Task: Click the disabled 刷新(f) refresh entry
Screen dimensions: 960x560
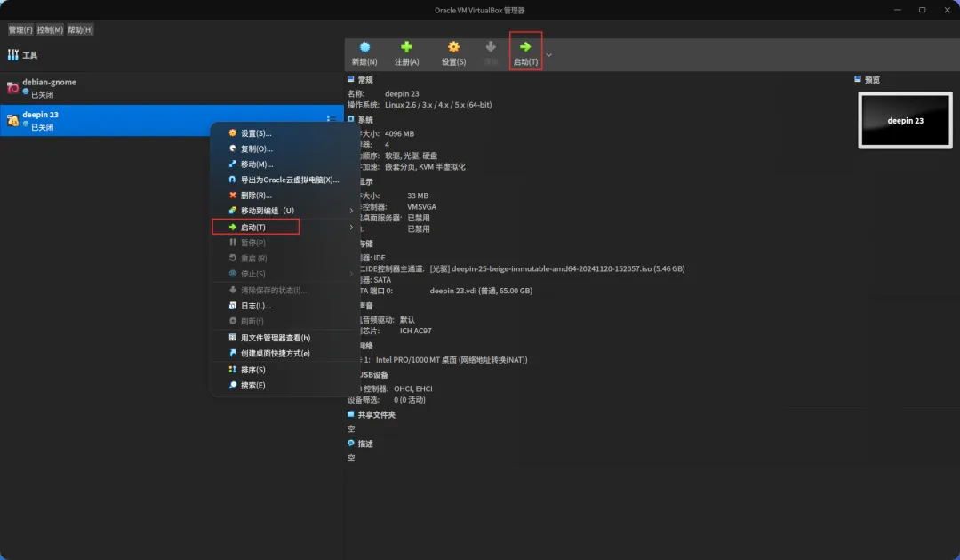Action: coord(284,321)
